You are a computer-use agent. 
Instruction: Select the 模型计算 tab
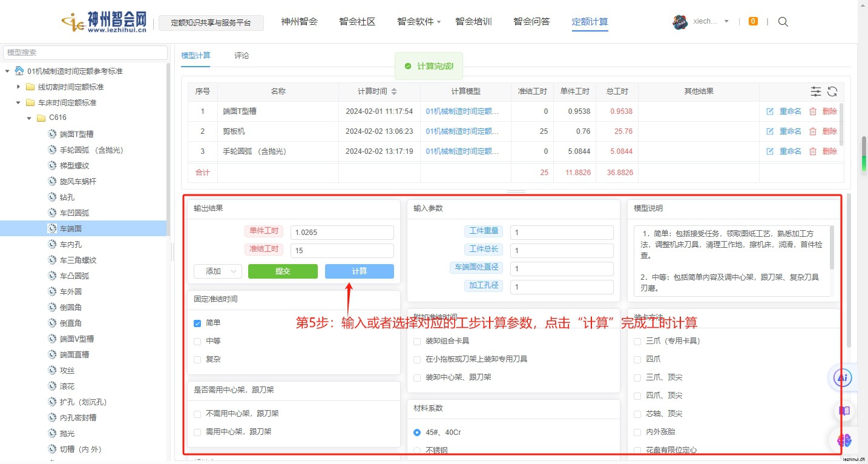(x=196, y=56)
